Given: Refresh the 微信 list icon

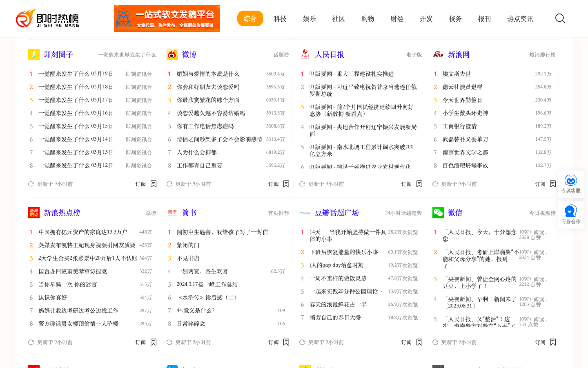Looking at the screenshot, I should [435, 342].
